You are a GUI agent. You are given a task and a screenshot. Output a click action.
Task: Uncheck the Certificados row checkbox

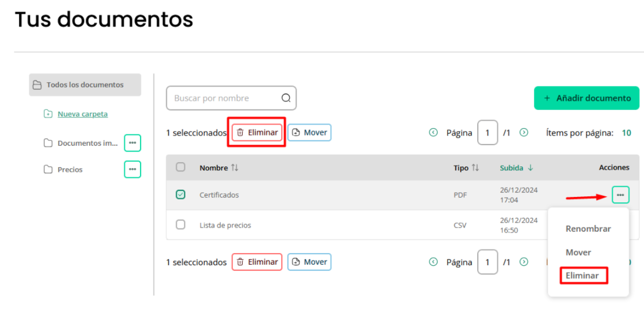181,194
